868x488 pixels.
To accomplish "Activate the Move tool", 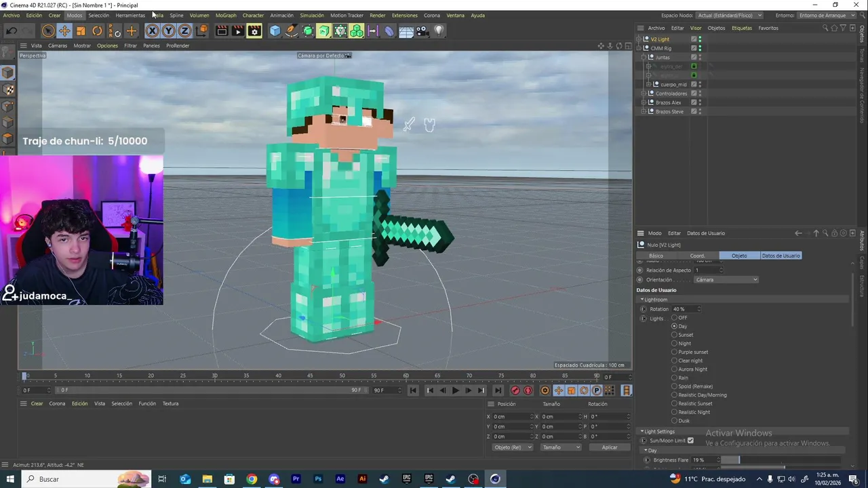I will (x=64, y=30).
